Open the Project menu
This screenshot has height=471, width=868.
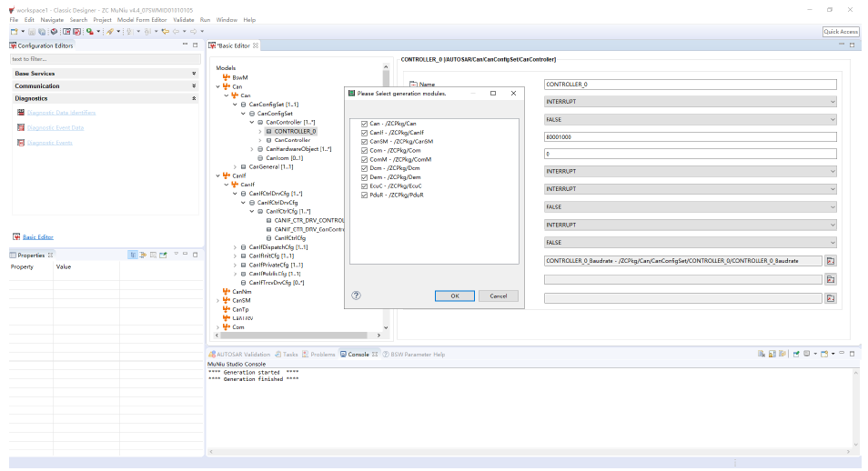(x=102, y=20)
